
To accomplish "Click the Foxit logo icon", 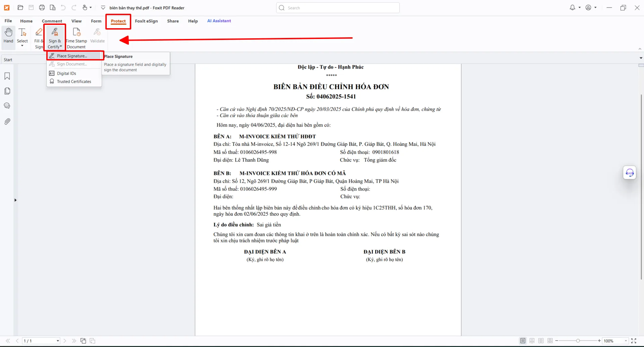I will (x=7, y=8).
